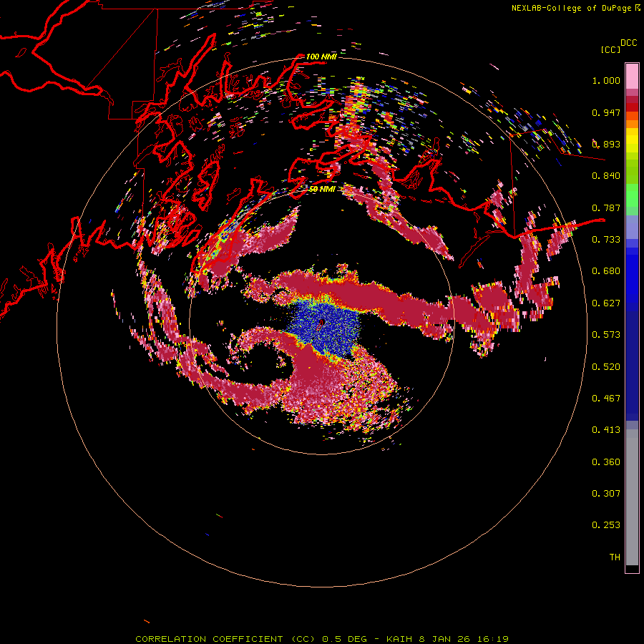Click the 0.787 legend value
The width and height of the screenshot is (644, 644).
click(x=606, y=208)
